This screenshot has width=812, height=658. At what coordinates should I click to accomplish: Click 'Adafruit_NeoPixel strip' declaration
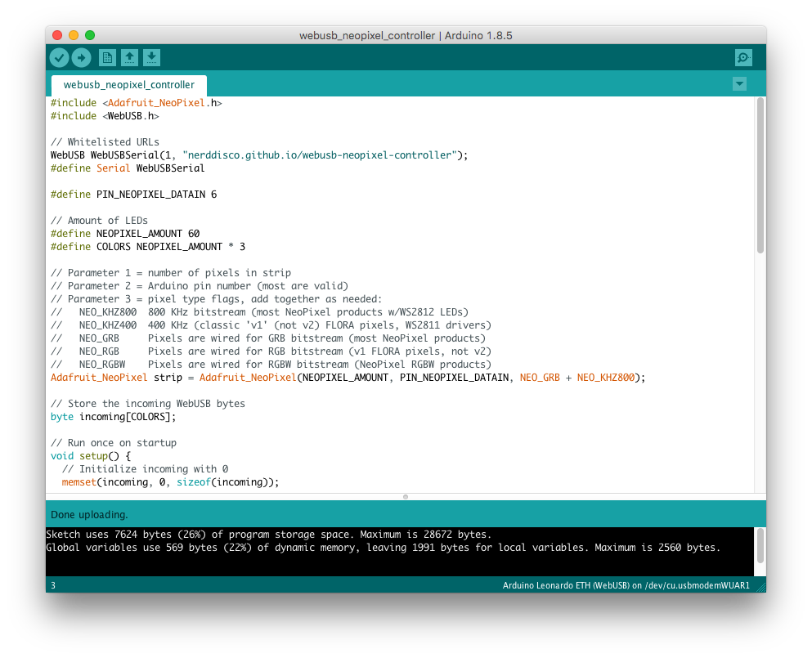[x=348, y=378]
